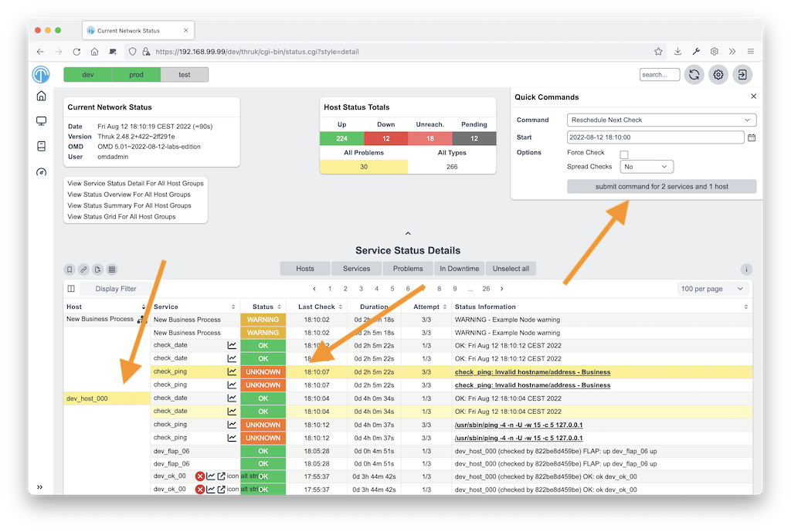Open the monitor icon in left sidebar
791x532 pixels.
click(x=42, y=121)
